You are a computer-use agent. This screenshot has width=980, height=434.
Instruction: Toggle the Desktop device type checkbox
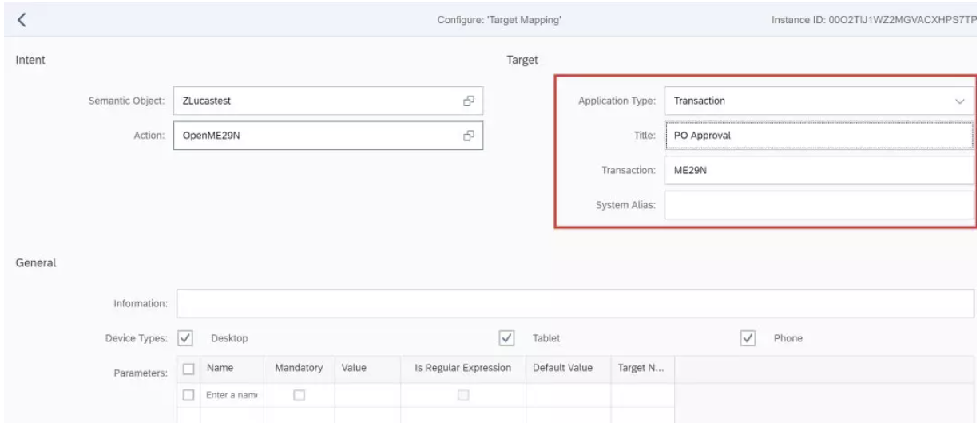pos(185,338)
